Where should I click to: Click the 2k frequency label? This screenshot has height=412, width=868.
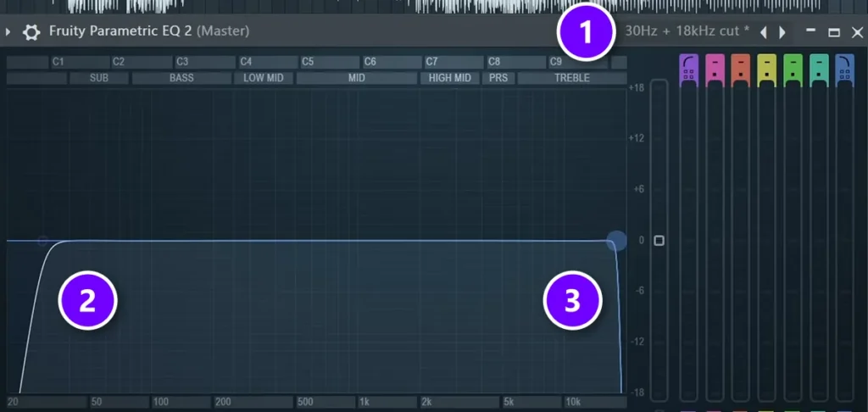426,403
